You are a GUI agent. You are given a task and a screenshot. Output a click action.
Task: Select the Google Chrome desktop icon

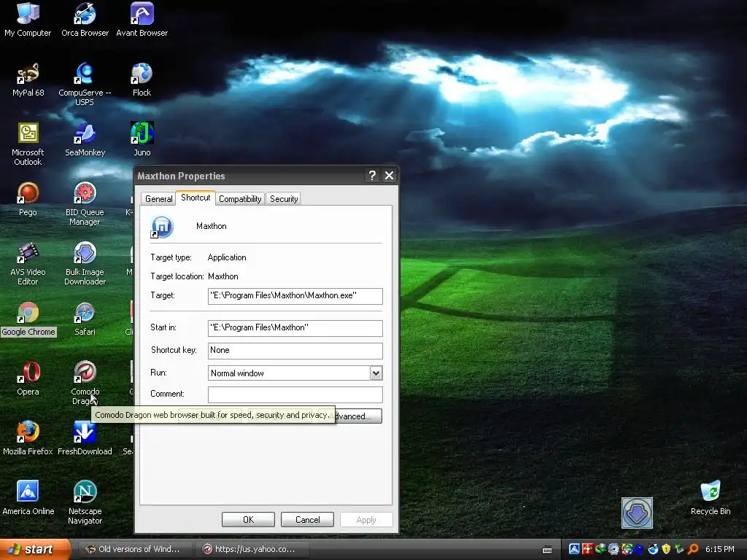[x=28, y=319]
